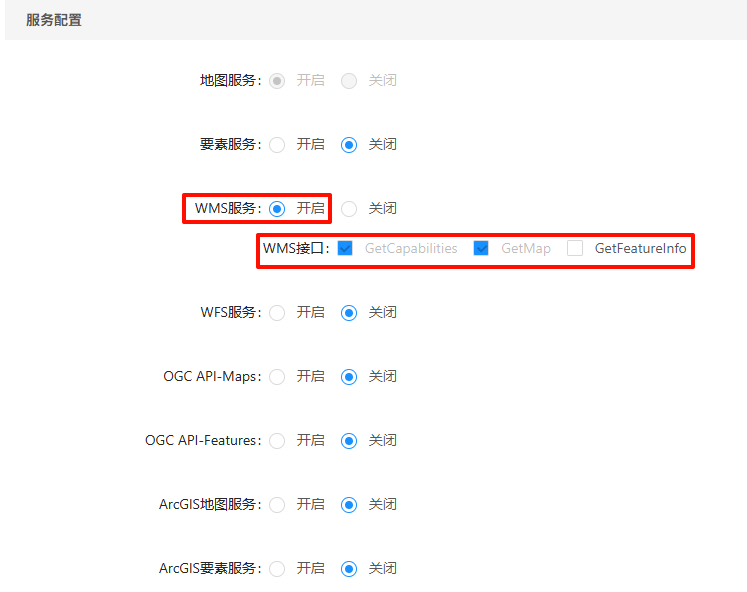Turn on WMS服务 via 开启

click(277, 208)
